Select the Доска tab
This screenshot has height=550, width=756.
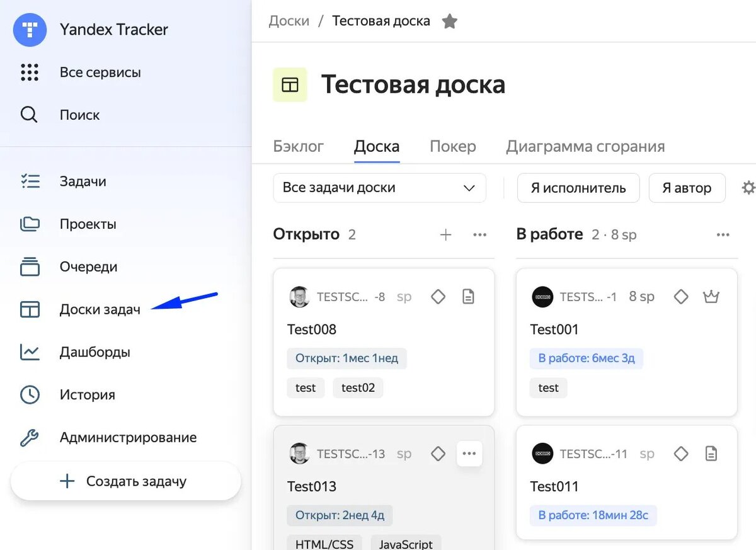click(377, 147)
